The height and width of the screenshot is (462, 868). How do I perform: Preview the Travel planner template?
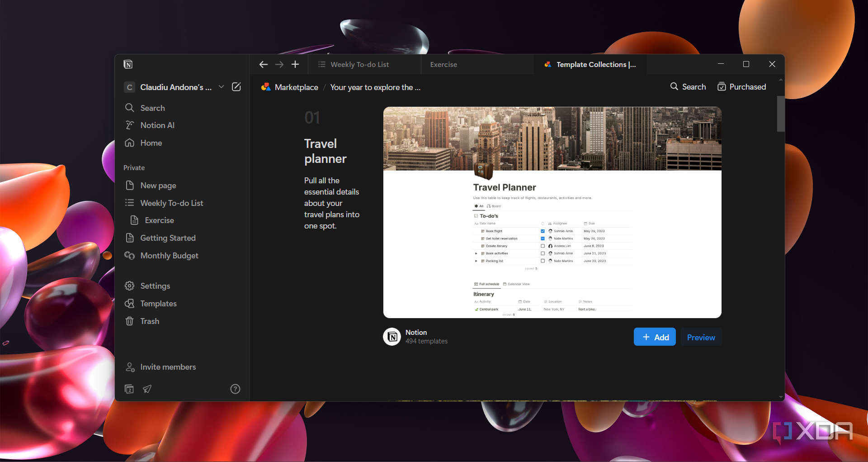(701, 337)
